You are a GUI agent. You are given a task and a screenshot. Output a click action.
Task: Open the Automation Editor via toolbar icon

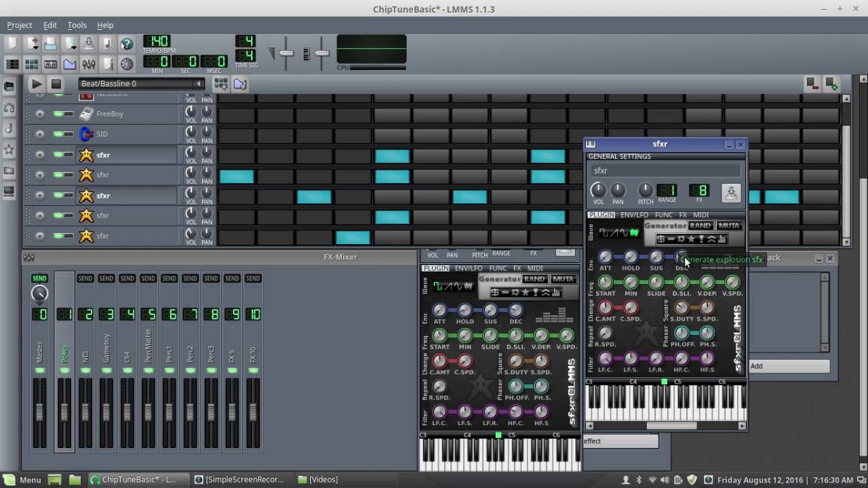point(70,64)
